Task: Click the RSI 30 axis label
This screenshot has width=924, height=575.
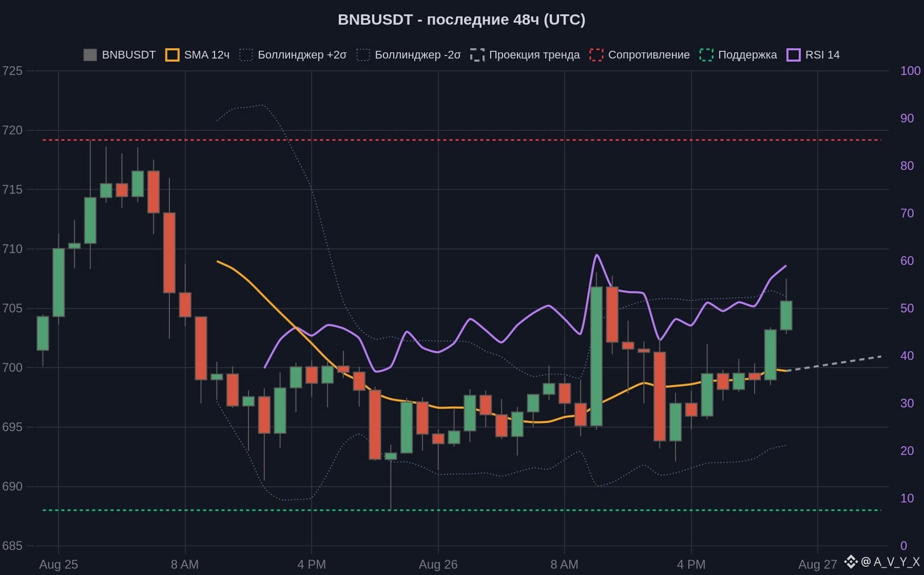Action: [x=907, y=404]
